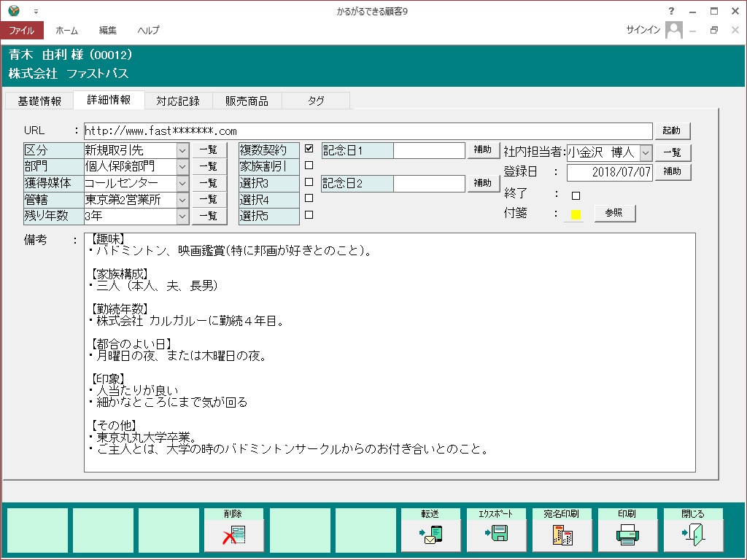Click the ribbon restore window icon
The width and height of the screenshot is (747, 560).
713,30
